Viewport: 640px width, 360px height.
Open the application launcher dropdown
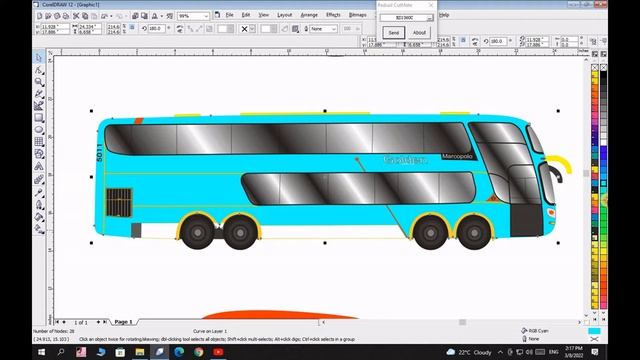(162, 16)
